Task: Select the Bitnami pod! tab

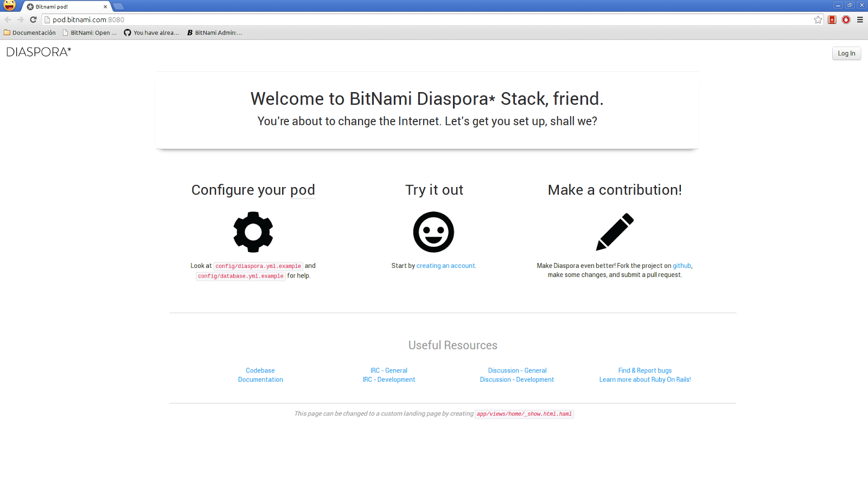Action: click(66, 7)
